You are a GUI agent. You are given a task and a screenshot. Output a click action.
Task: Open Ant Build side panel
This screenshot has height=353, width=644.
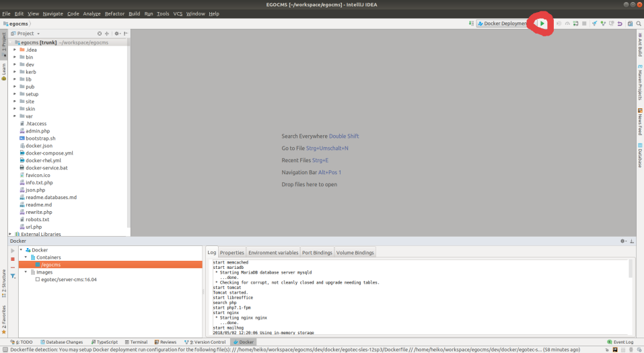coord(640,44)
